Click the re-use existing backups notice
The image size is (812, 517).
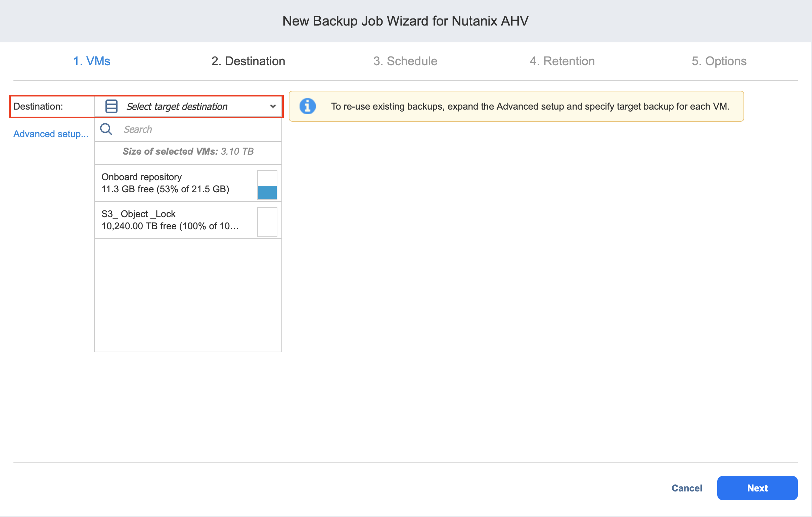530,106
